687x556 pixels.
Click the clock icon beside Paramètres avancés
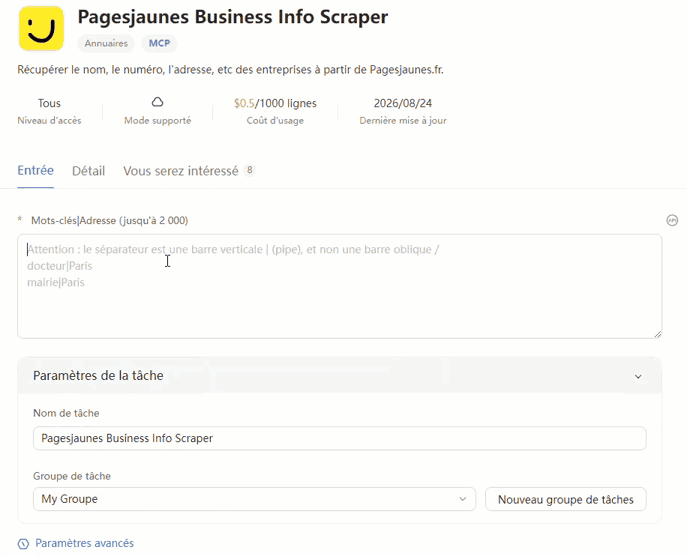point(23,544)
